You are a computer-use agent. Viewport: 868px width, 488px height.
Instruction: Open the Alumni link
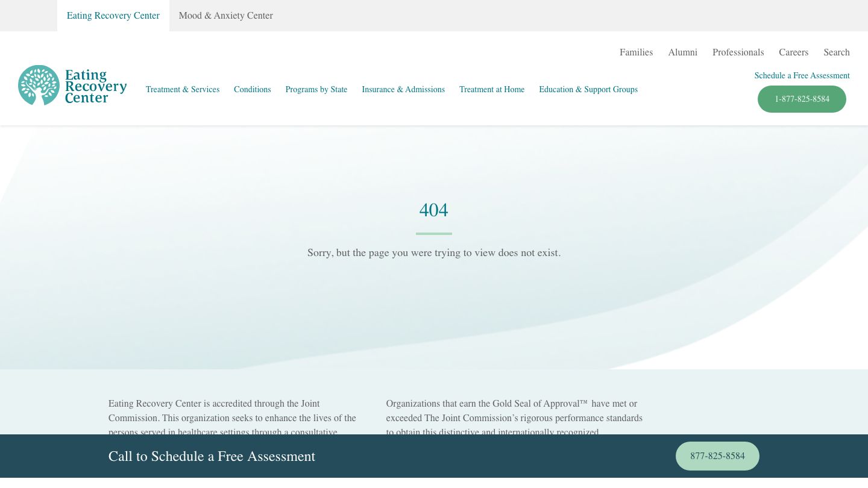tap(682, 52)
